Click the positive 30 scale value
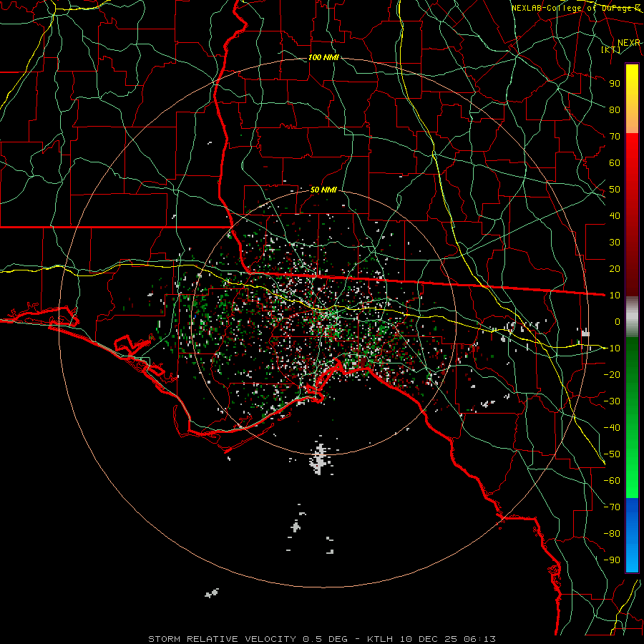This screenshot has width=644, height=644. (615, 243)
